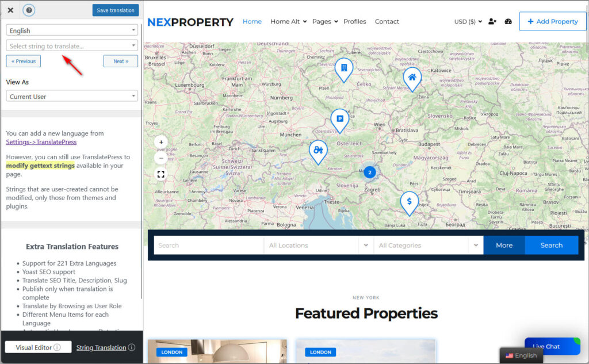Go to the Previous string
The height and width of the screenshot is (364, 589).
pos(23,61)
